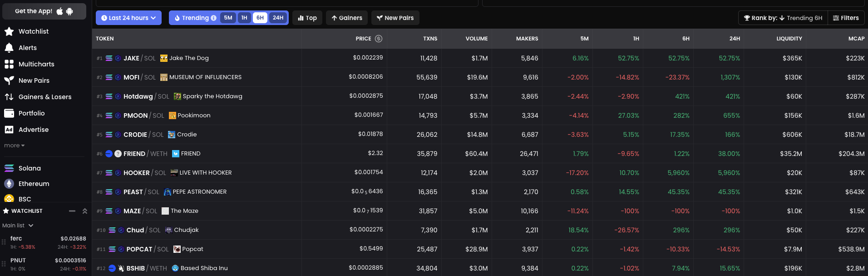
Task: Open the Main list dropdown
Action: pyautogui.click(x=18, y=226)
